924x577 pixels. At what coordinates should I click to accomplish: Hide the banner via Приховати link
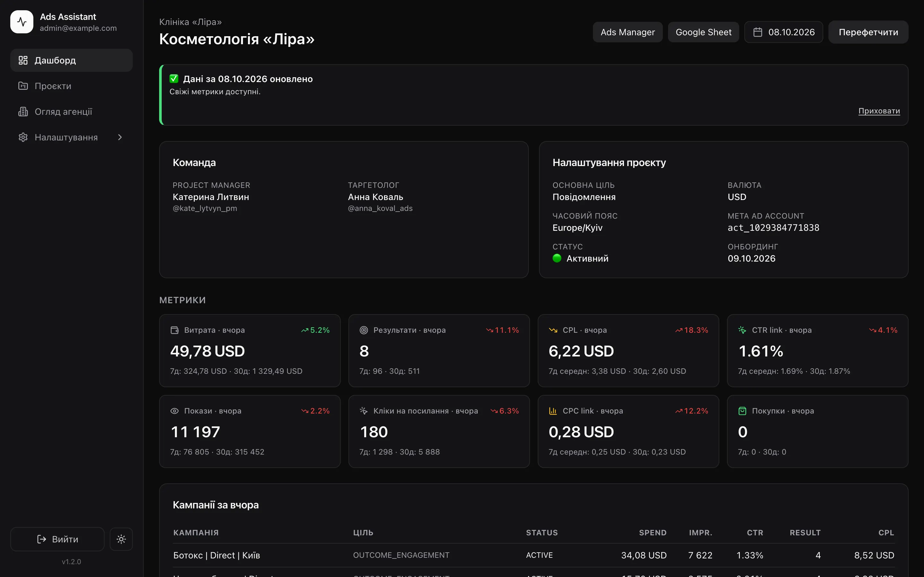(x=879, y=111)
